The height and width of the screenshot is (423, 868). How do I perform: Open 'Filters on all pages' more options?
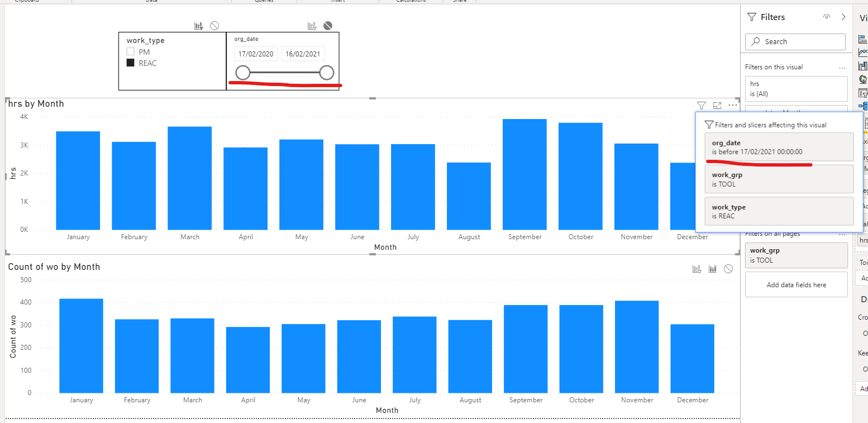tap(842, 234)
